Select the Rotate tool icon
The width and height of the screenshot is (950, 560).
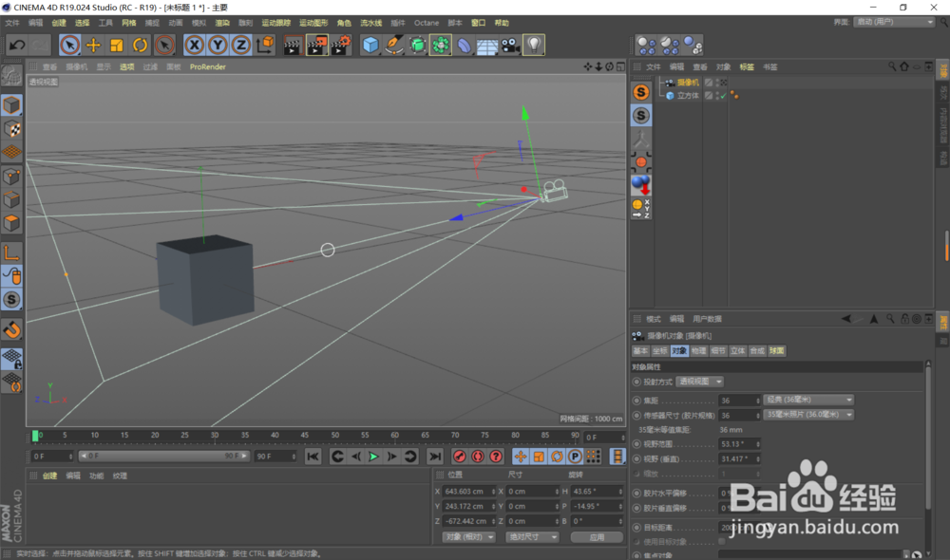tap(140, 46)
